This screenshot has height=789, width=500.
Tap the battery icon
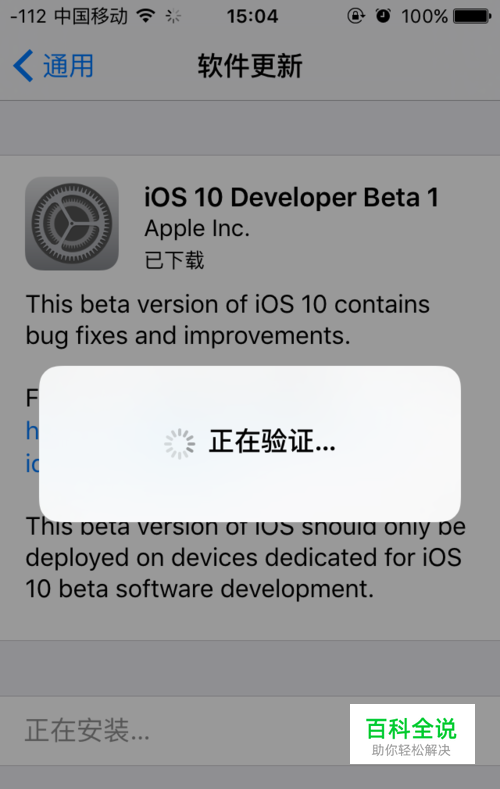(472, 17)
